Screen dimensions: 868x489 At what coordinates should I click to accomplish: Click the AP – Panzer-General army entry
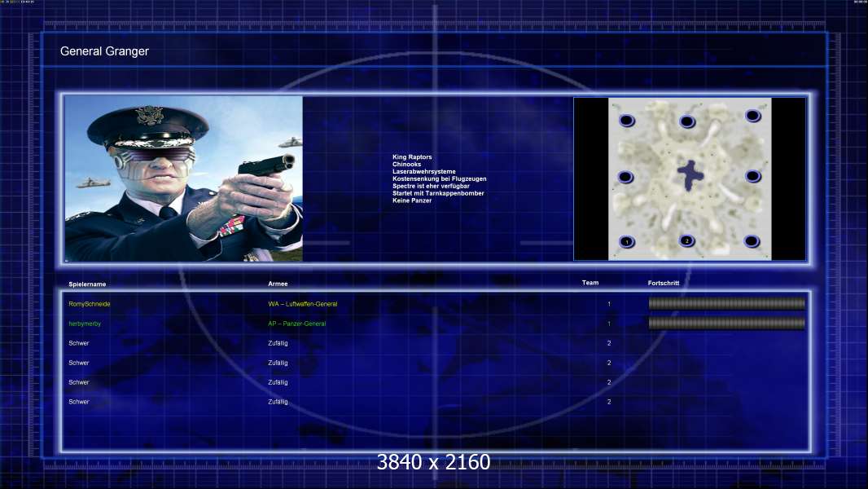[x=296, y=324]
